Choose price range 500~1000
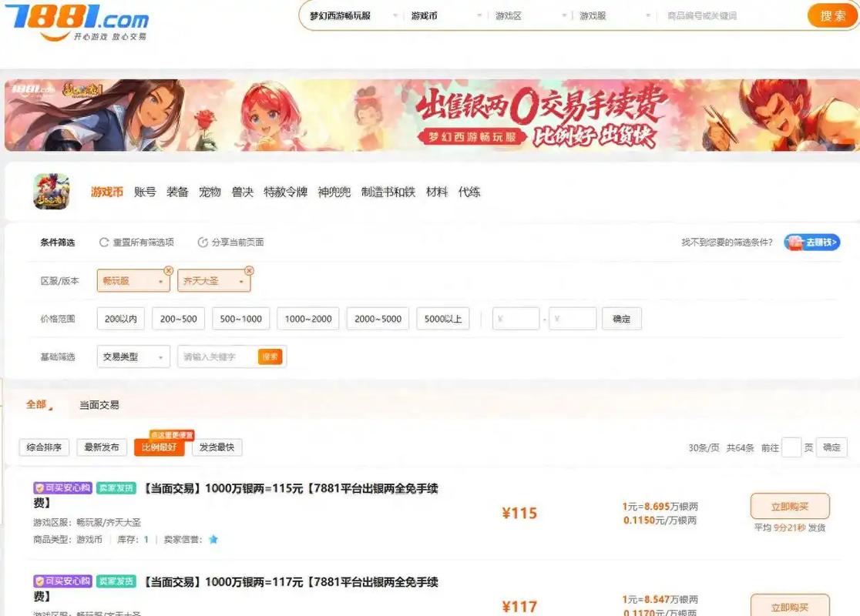 [x=240, y=319]
